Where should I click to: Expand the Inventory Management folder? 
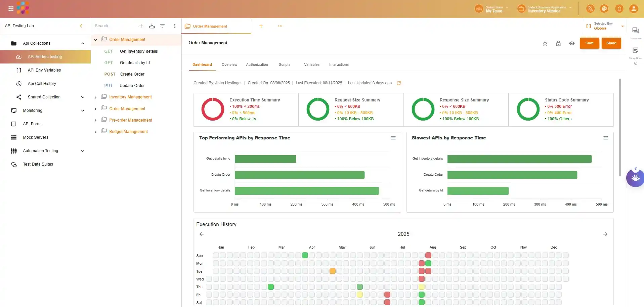pos(95,97)
